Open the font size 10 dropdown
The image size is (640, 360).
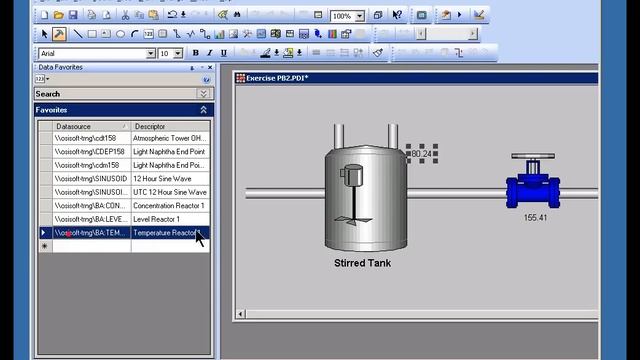pyautogui.click(x=178, y=53)
